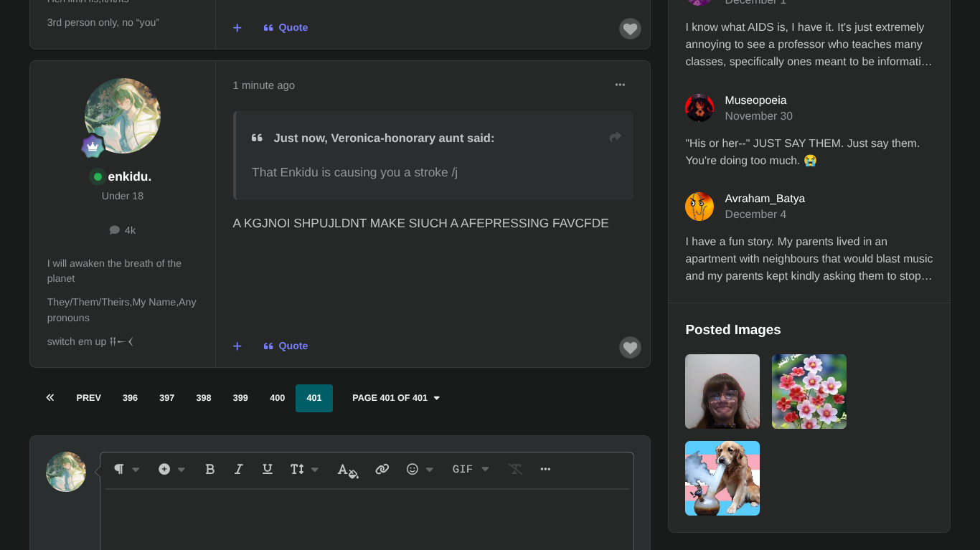
Task: Toggle bold formatting in editor toolbar
Action: tap(209, 469)
